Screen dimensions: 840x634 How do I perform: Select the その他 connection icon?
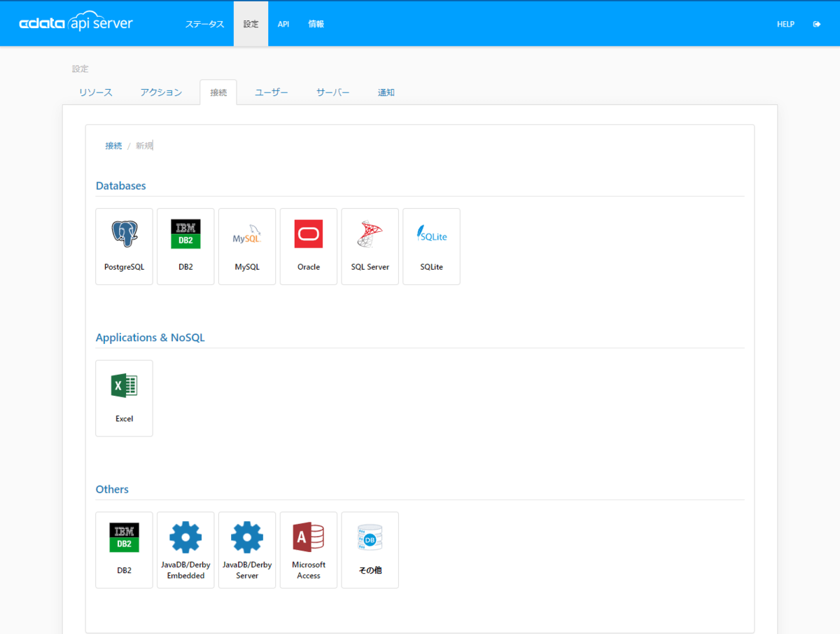coord(370,550)
